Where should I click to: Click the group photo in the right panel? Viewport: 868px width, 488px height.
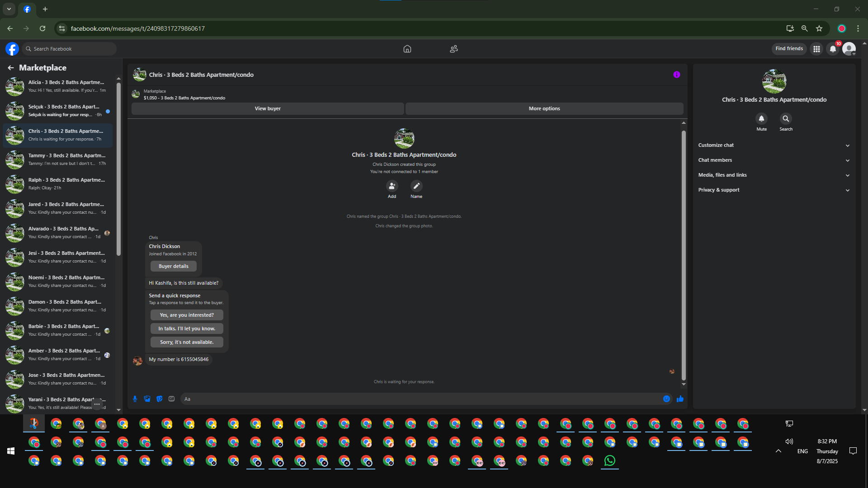774,81
